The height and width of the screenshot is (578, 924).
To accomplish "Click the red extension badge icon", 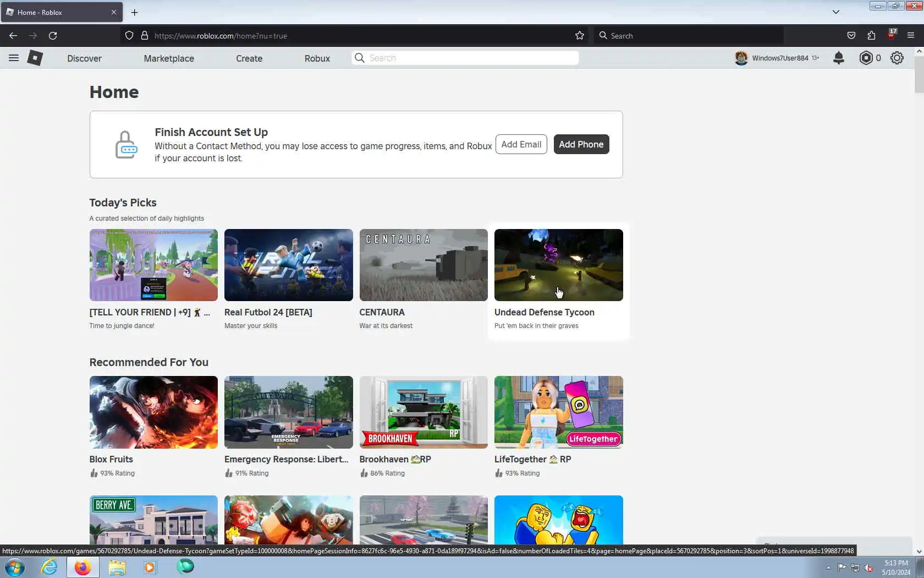I will [x=892, y=34].
